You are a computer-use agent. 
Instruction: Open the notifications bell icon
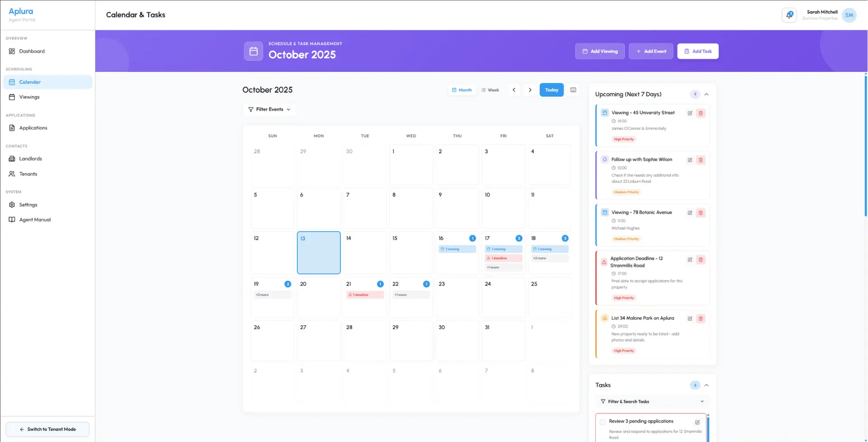[x=789, y=15]
